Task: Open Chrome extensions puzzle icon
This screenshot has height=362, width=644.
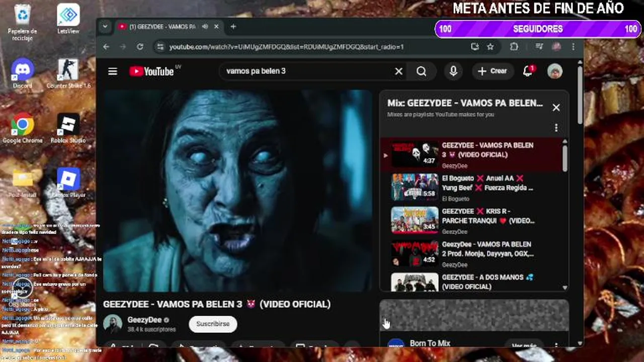Action: (514, 47)
